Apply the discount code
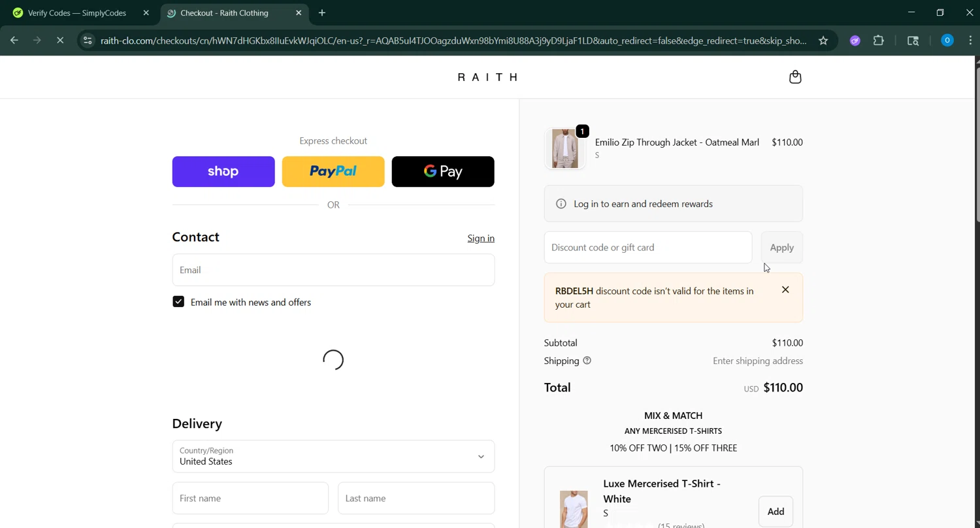 (781, 248)
